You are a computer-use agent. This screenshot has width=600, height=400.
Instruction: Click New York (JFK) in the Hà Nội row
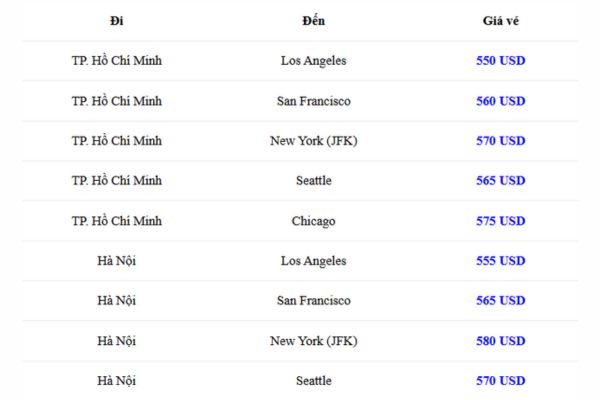click(x=313, y=341)
